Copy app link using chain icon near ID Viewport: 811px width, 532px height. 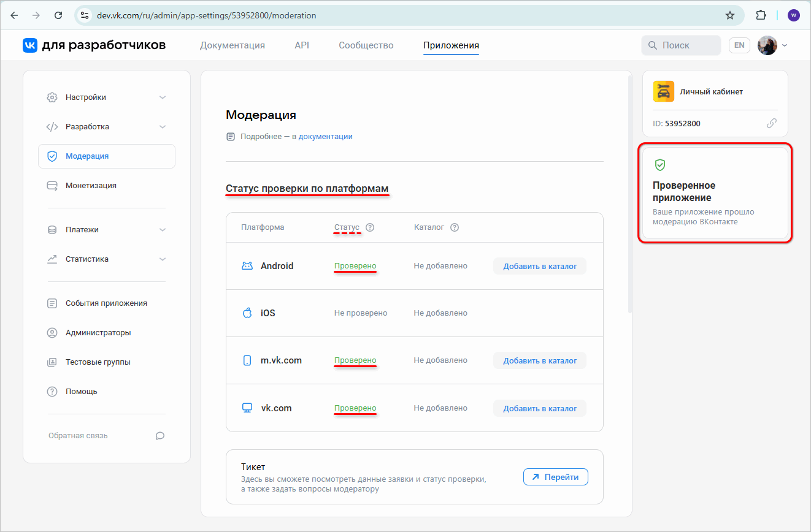(772, 123)
